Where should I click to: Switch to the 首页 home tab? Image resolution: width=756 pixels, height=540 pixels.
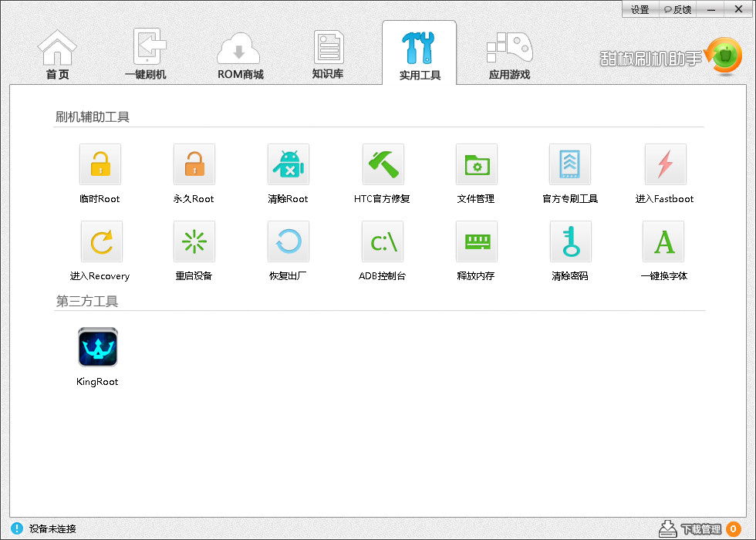point(57,54)
